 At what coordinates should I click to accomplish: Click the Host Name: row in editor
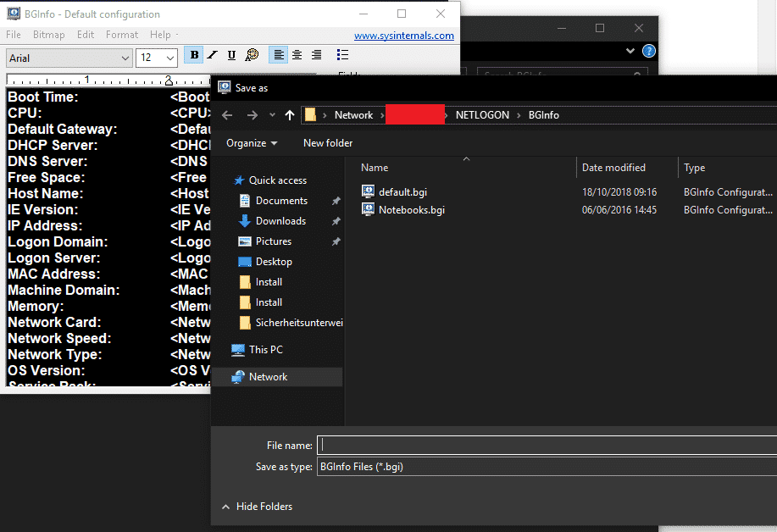point(108,194)
